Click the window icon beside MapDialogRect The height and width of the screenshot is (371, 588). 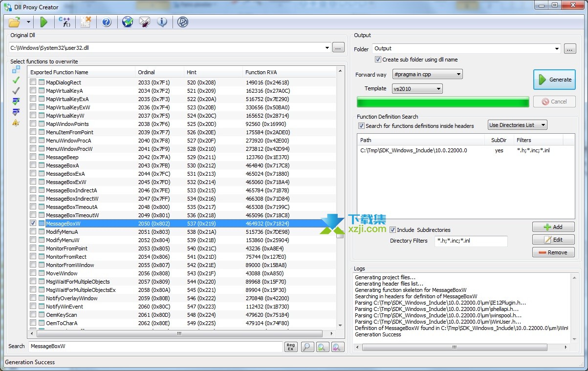coord(42,82)
